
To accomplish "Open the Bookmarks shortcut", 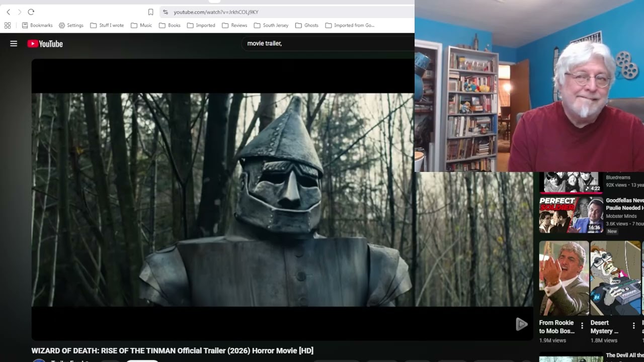I will click(37, 25).
